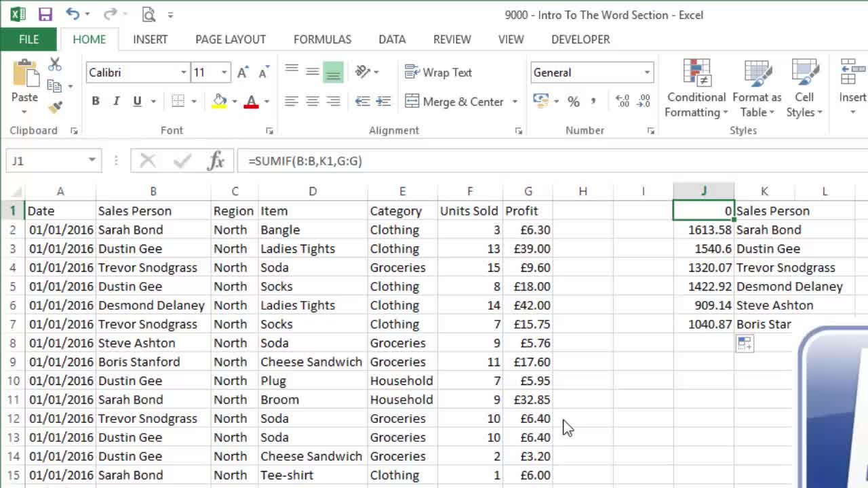Switch to the INSERT tab

150,39
